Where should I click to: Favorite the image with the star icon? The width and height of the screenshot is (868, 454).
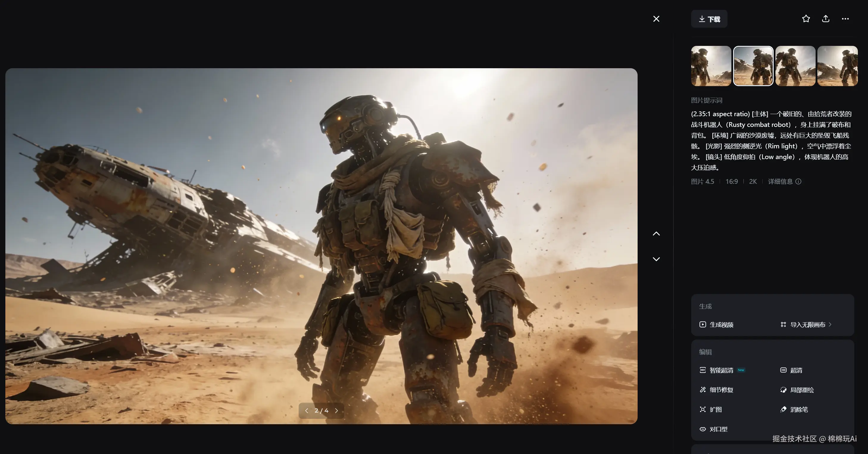coord(806,19)
